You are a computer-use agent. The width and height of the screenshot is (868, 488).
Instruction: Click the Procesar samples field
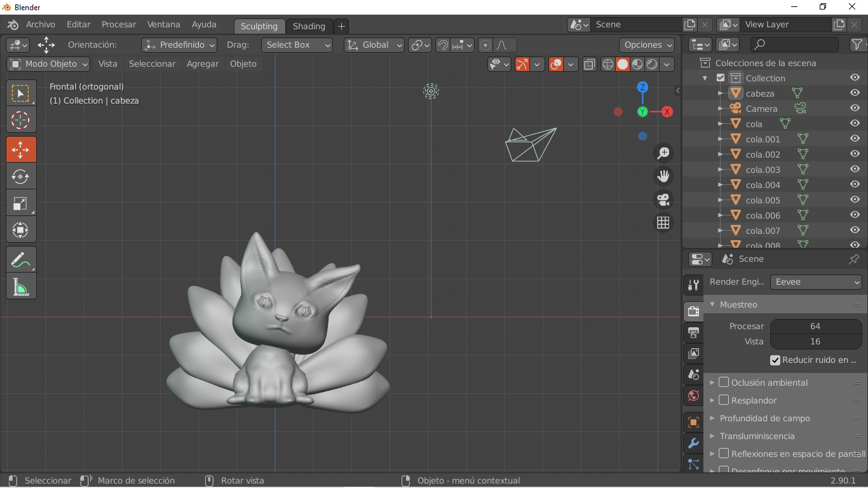click(x=816, y=326)
